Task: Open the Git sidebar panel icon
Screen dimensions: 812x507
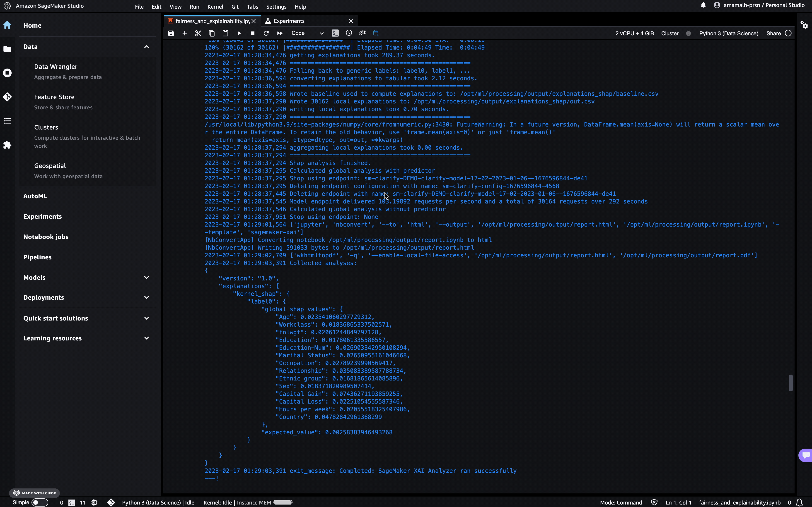Action: pyautogui.click(x=7, y=97)
